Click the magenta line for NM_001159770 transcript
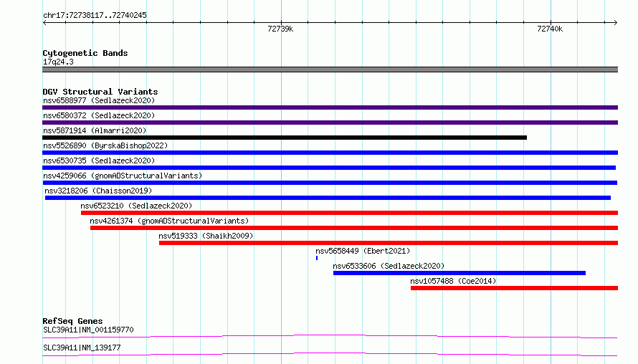 coord(330,336)
